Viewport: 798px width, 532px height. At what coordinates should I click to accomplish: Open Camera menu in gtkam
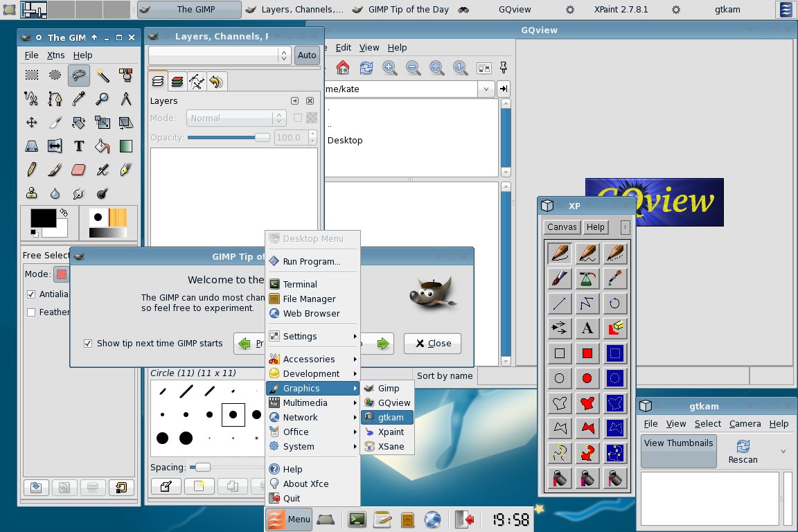(x=745, y=423)
